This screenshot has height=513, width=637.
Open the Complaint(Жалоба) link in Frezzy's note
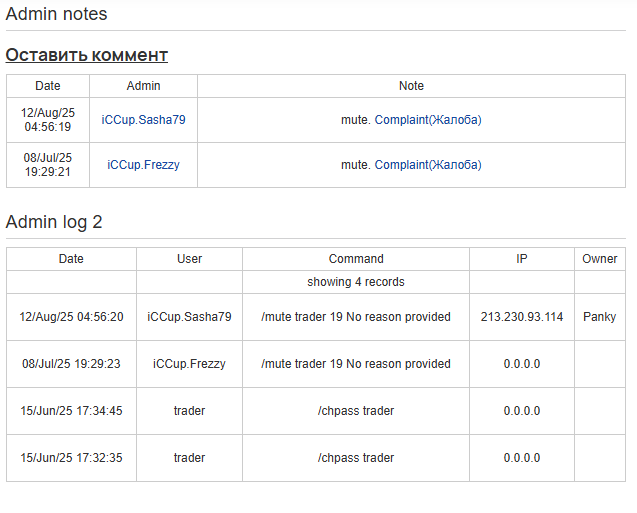[428, 165]
